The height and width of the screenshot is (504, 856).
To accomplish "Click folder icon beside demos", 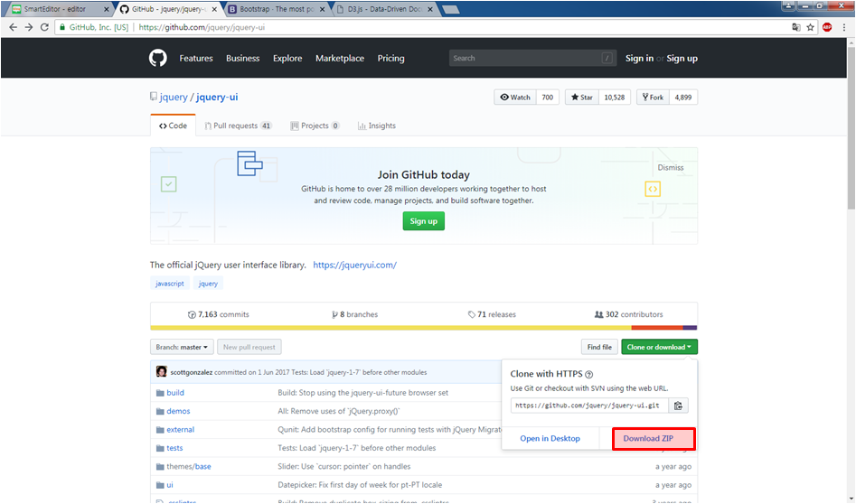I will click(x=160, y=411).
